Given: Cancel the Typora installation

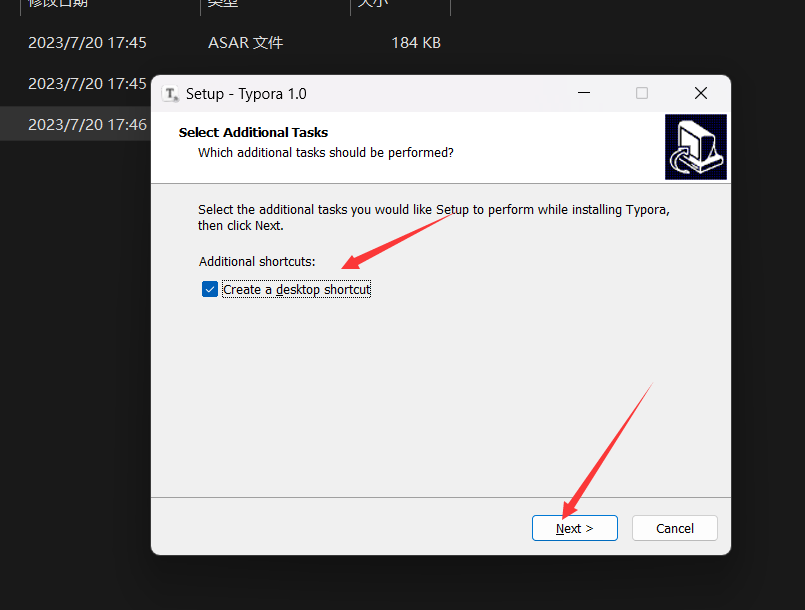Looking at the screenshot, I should [675, 528].
